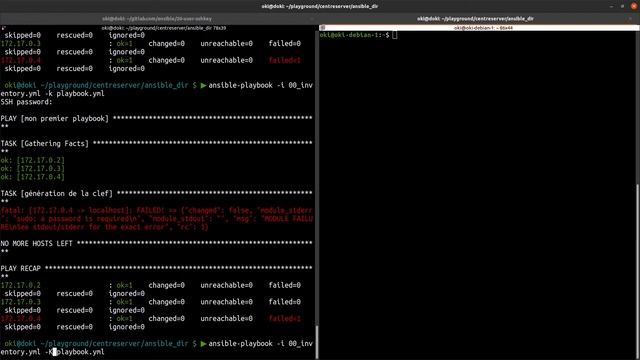The width and height of the screenshot is (640, 360).
Task: Click the 'TASK [génération de la clef]' line
Action: pos(156,193)
